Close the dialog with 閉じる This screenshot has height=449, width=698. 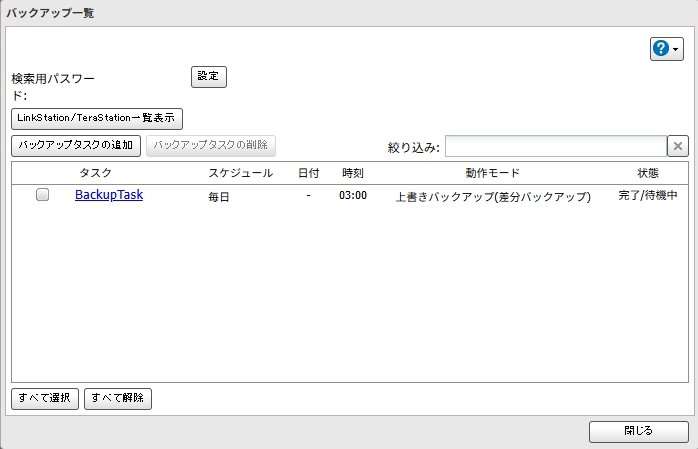[x=638, y=431]
